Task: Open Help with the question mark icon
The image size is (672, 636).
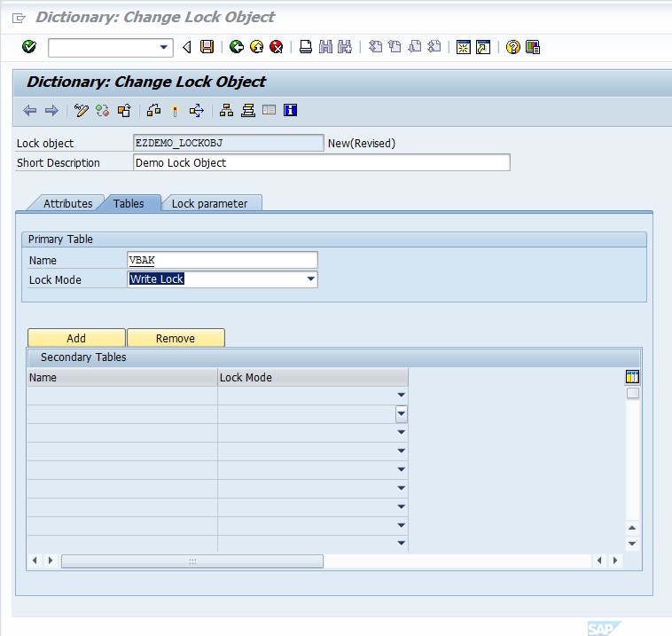Action: (513, 47)
